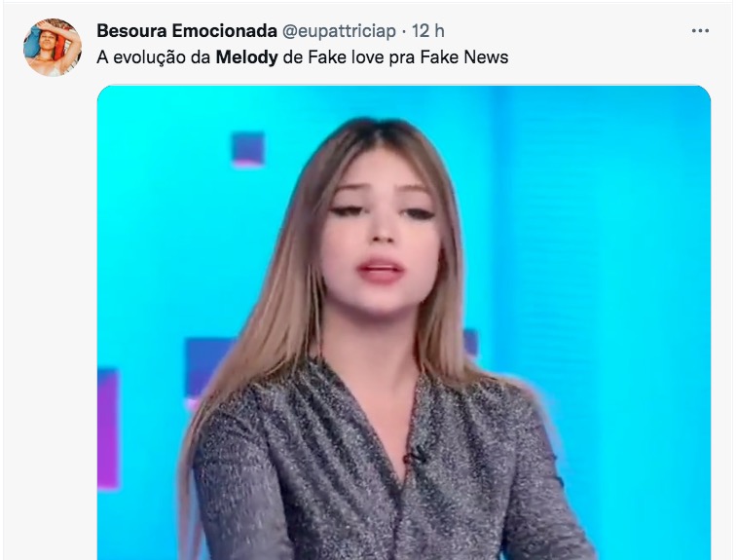Open Besoura Emocionada's profile avatar
The width and height of the screenshot is (737, 560).
(x=53, y=48)
